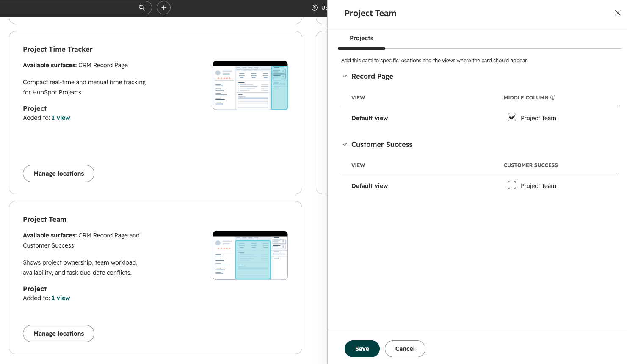This screenshot has width=627, height=364.
Task: Select the Projects tab
Action: [x=362, y=38]
